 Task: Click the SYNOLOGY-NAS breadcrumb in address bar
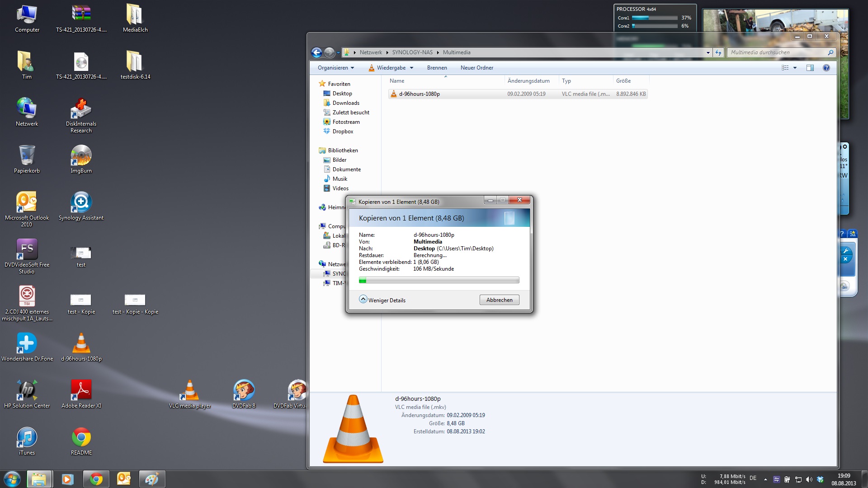[412, 52]
